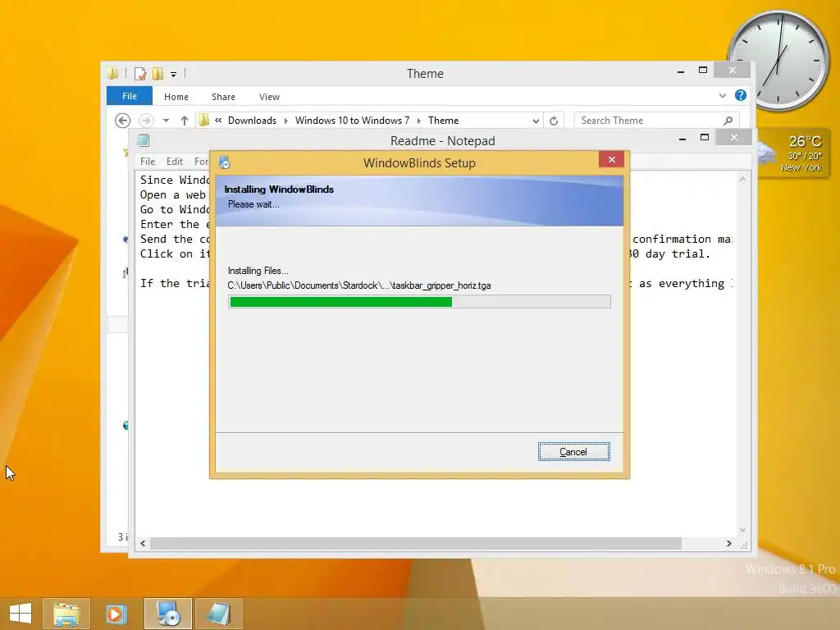840x630 pixels.
Task: Open the Home ribbon tab
Action: point(176,97)
